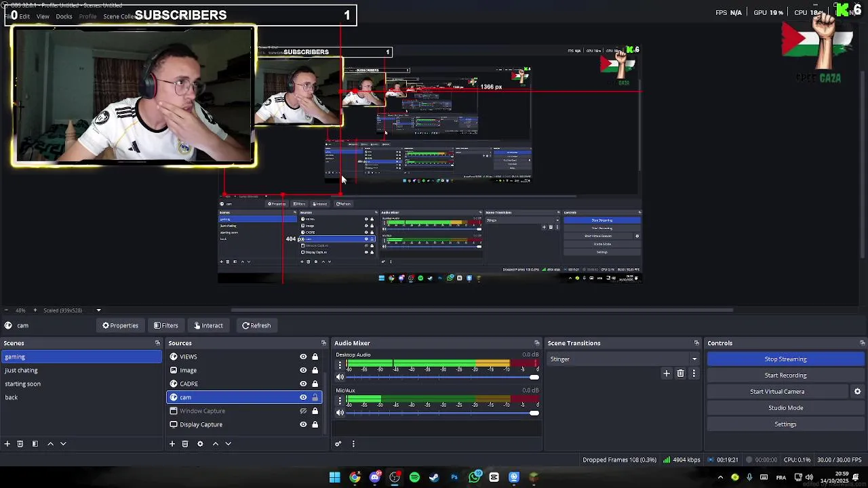This screenshot has width=868, height=488.
Task: Mute the Desktop Audio speaker icon
Action: tap(340, 378)
